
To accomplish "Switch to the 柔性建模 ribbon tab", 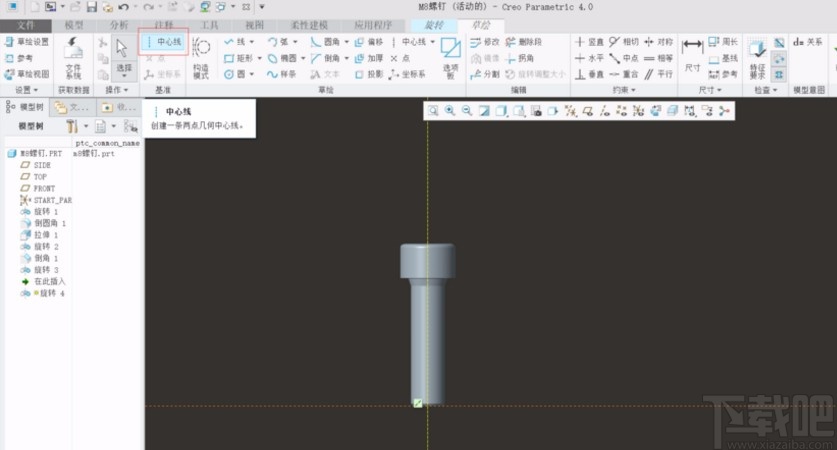I will 309,25.
